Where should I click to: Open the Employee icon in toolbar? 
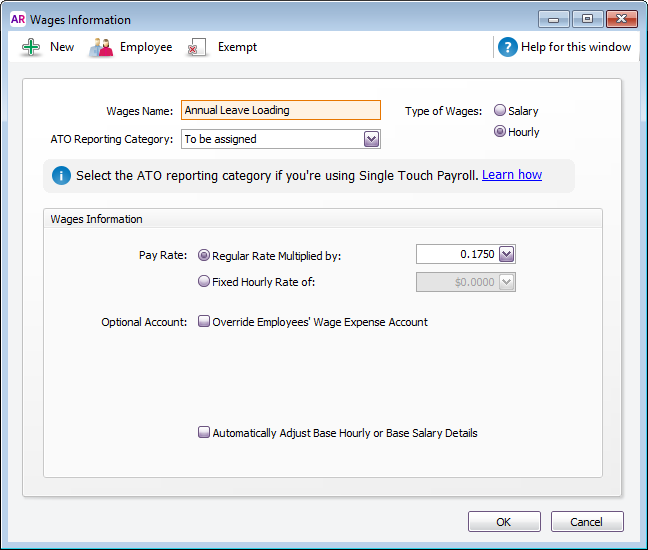click(x=101, y=47)
